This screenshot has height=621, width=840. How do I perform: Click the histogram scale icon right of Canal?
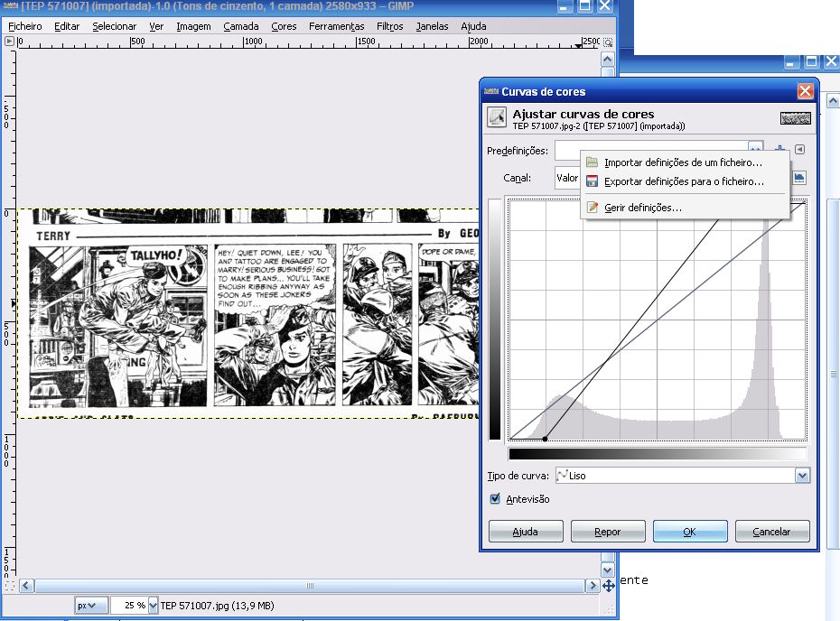point(799,177)
